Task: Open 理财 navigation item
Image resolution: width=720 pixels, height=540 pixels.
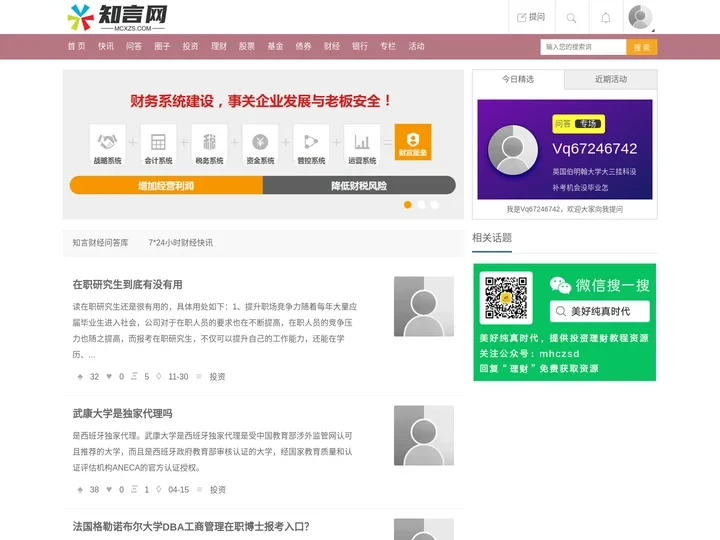Action: 219,46
